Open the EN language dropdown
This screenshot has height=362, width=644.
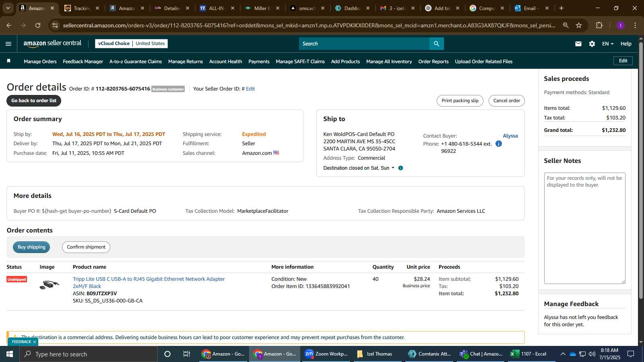click(608, 44)
